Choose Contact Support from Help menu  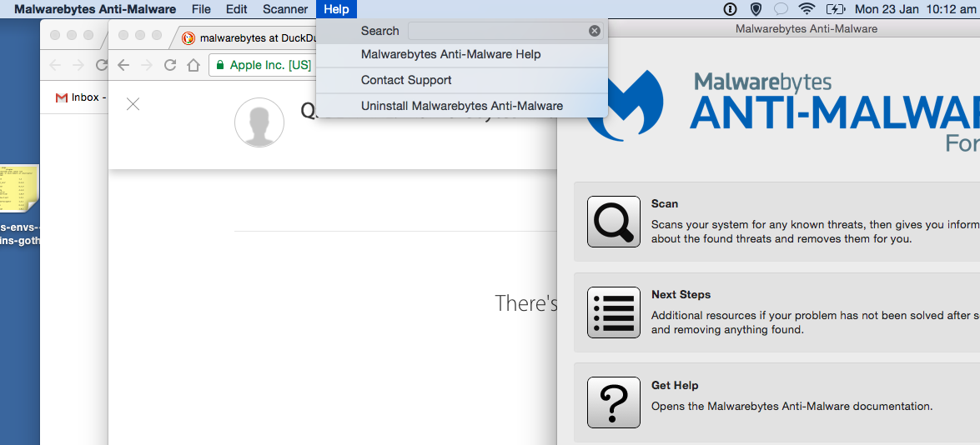[462, 80]
